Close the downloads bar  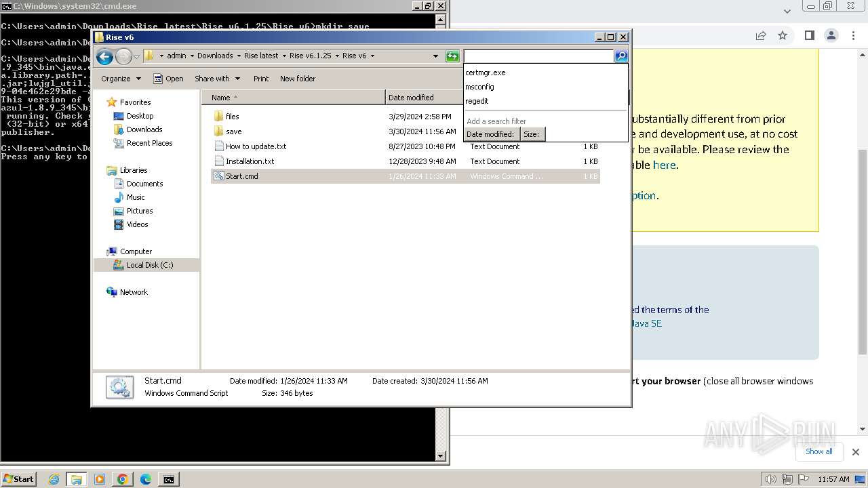click(x=855, y=452)
